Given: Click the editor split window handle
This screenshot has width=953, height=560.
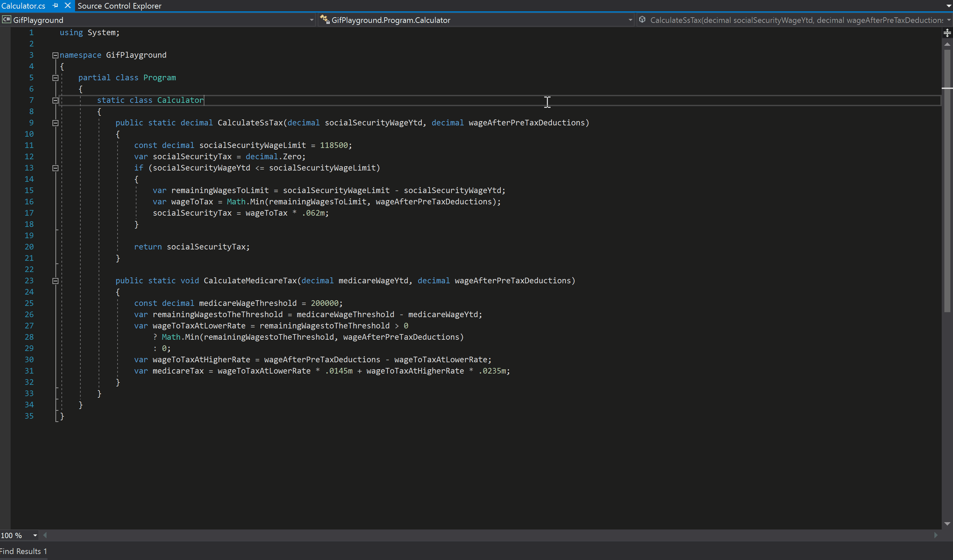Looking at the screenshot, I should pyautogui.click(x=947, y=33).
